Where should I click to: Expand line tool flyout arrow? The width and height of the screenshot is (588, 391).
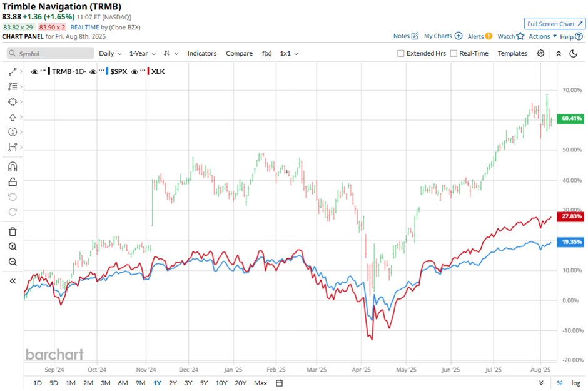point(21,71)
